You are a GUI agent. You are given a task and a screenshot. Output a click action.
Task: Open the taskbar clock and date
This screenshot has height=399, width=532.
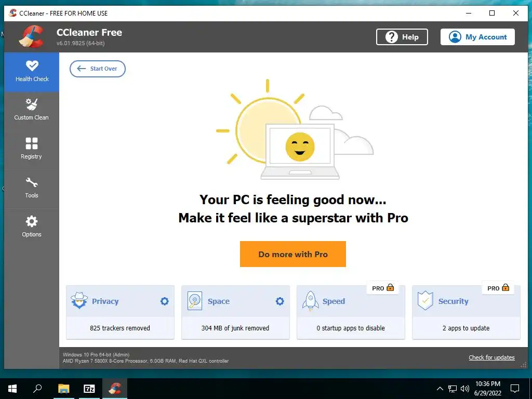click(487, 389)
